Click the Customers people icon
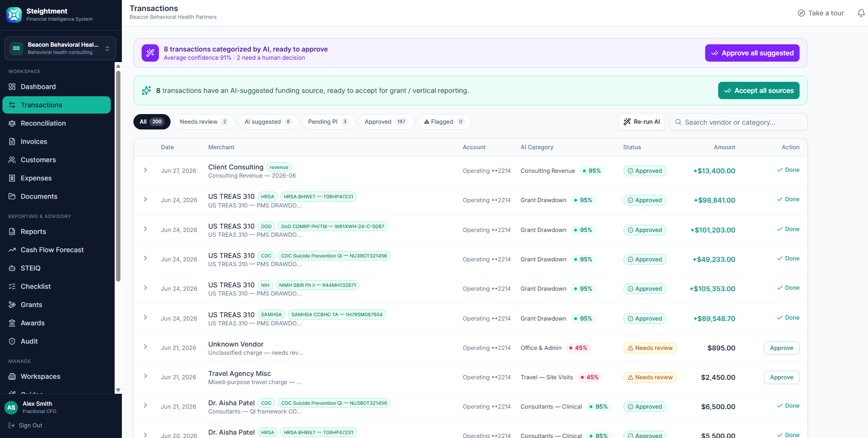Image resolution: width=868 pixels, height=438 pixels. [12, 160]
